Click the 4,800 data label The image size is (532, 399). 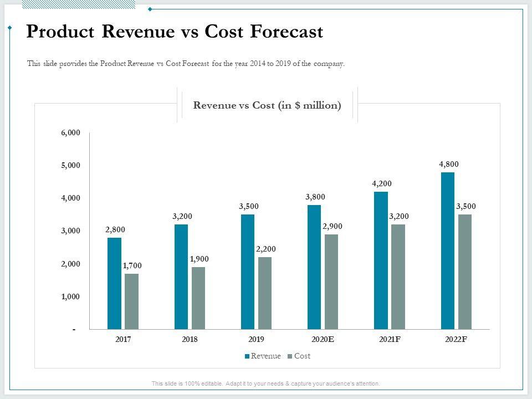point(448,164)
